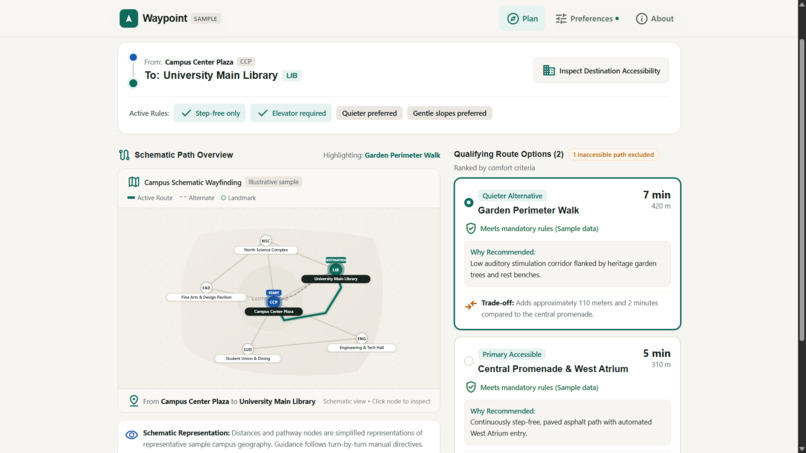
Task: Click the blue origin dot icon
Action: click(133, 57)
